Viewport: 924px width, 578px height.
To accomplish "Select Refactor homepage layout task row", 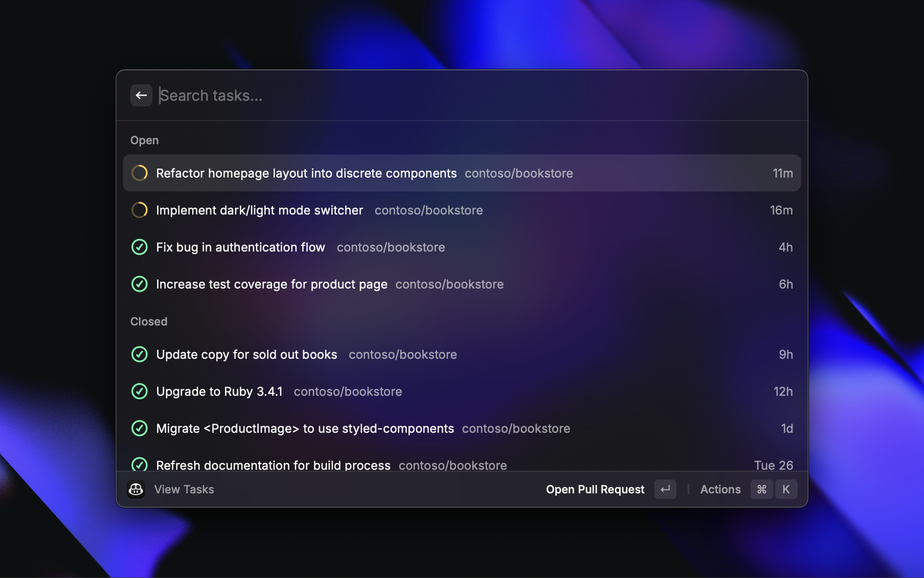I will coord(306,173).
